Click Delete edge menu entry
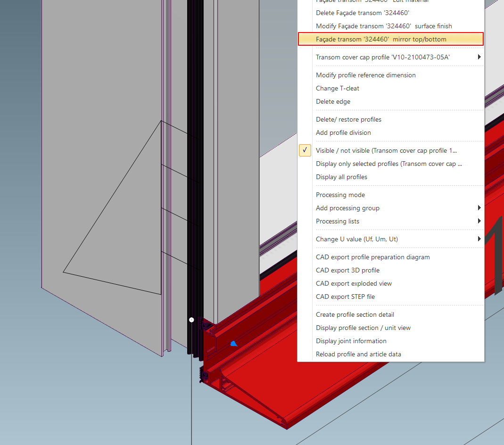504x445 pixels. click(x=333, y=101)
